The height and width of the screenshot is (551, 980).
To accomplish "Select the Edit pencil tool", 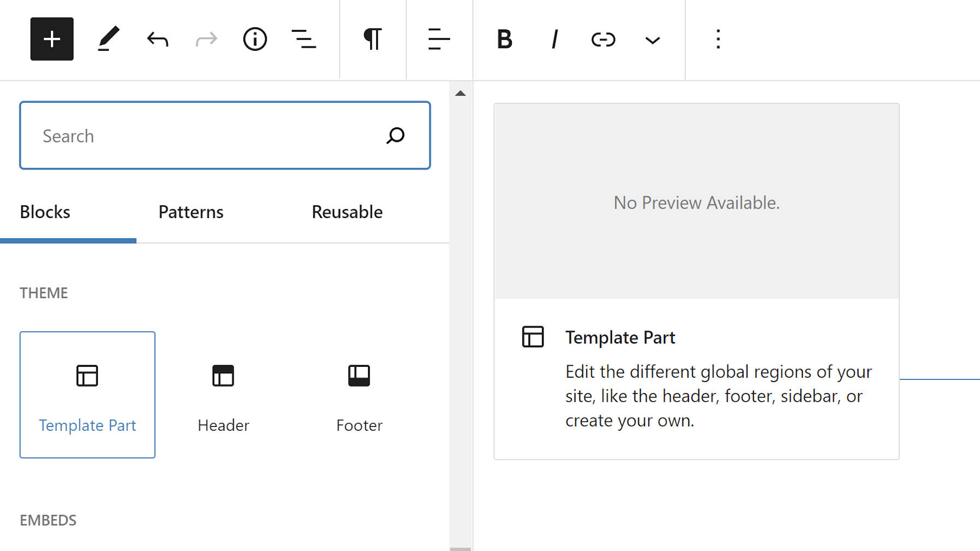I will point(108,39).
